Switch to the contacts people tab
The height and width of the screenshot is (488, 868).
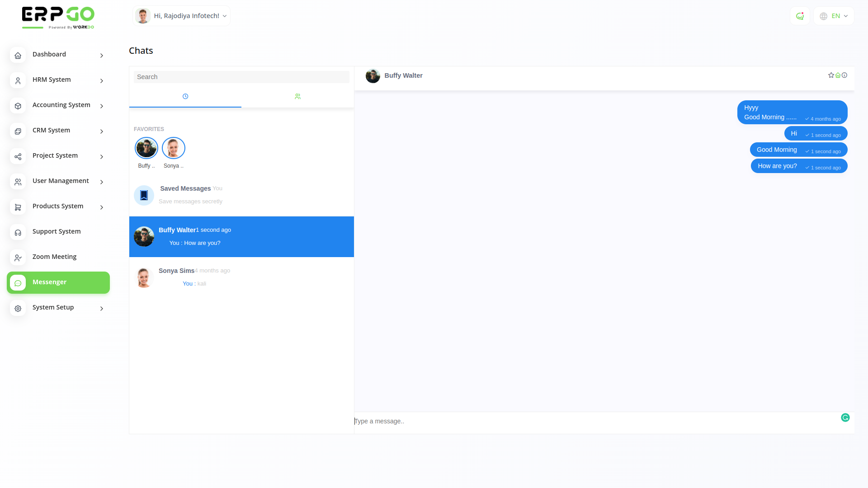[297, 97]
